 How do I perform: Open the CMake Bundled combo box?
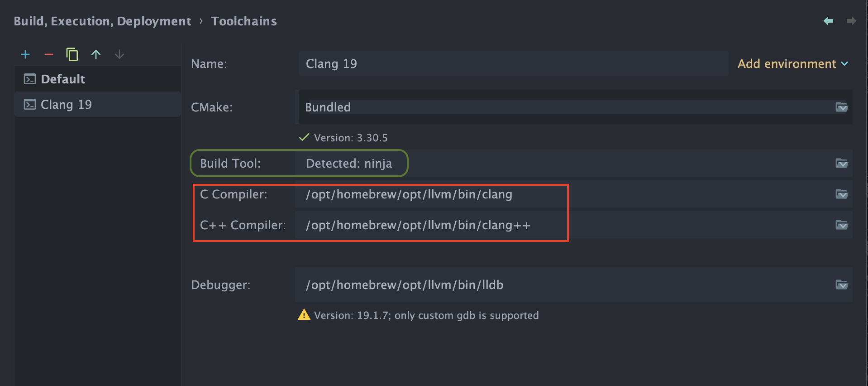click(x=566, y=107)
